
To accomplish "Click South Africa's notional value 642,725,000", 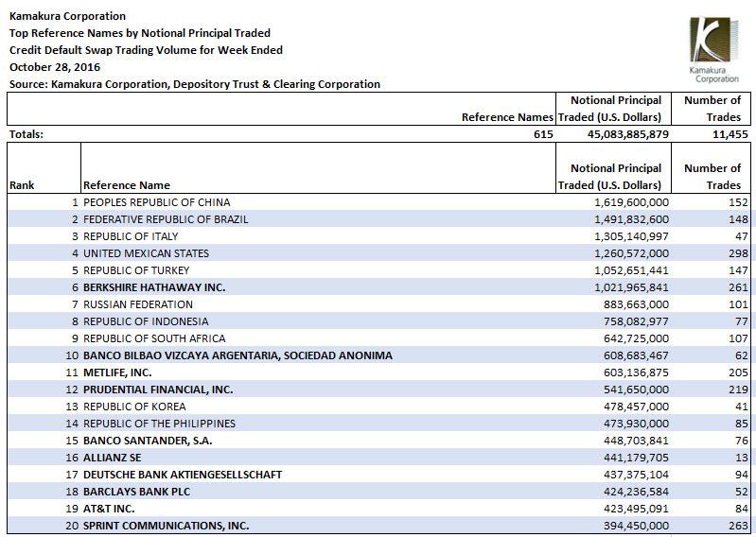I will 637,338.
